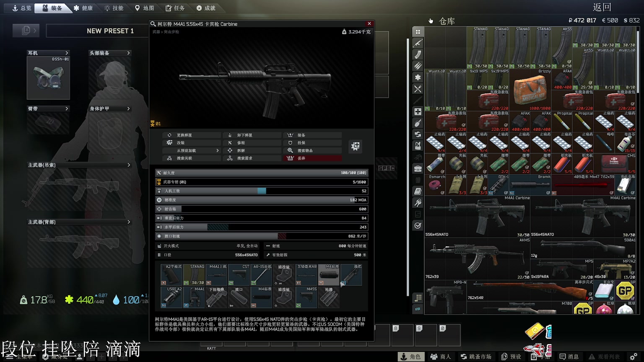Open 商人 traders from bottom bar
644x362 pixels.
coord(440,357)
